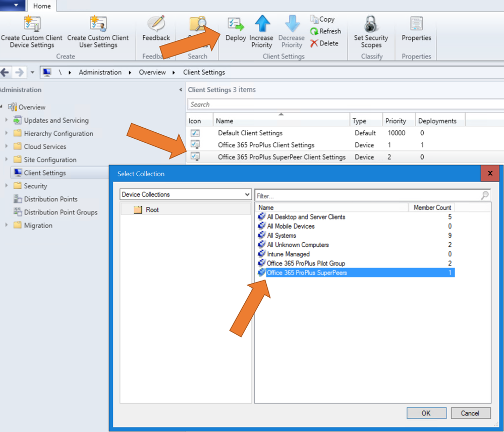Click Create Custom Client User Settings icon

tap(98, 23)
